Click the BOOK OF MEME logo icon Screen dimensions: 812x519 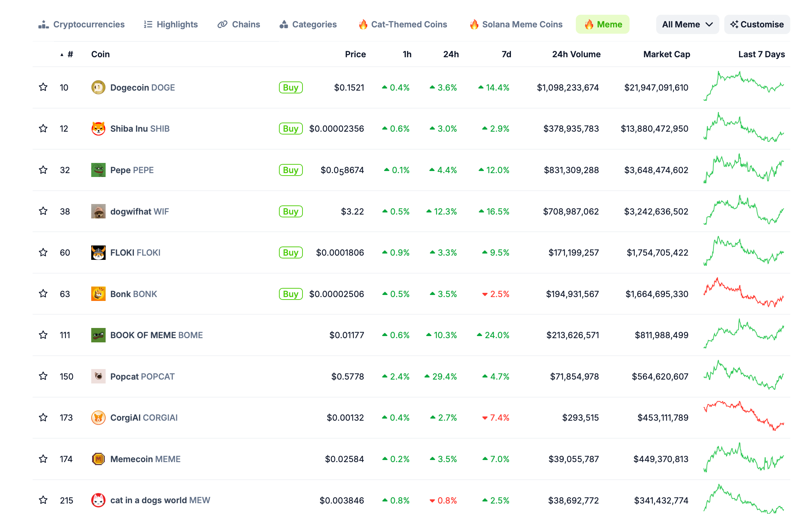98,335
